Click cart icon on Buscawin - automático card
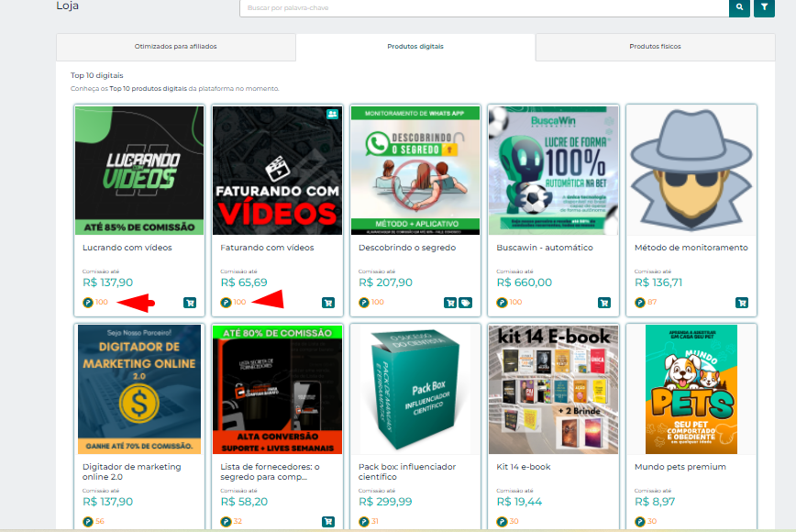Image resolution: width=796 pixels, height=532 pixels. point(604,303)
